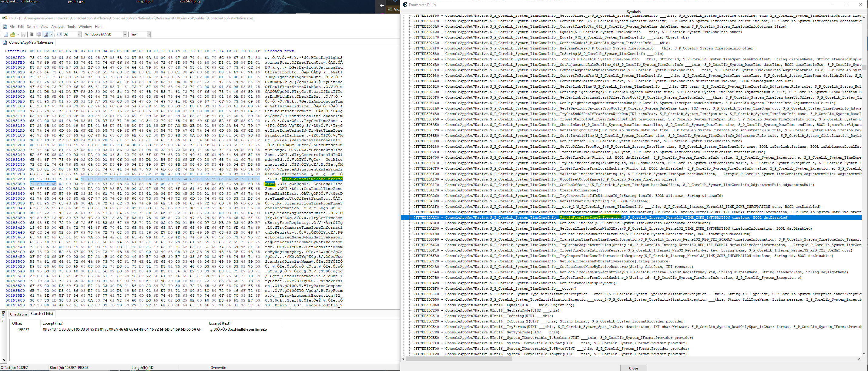Open the hex offset base dropdown
Viewport: 868px width, 371px height.
click(x=148, y=34)
